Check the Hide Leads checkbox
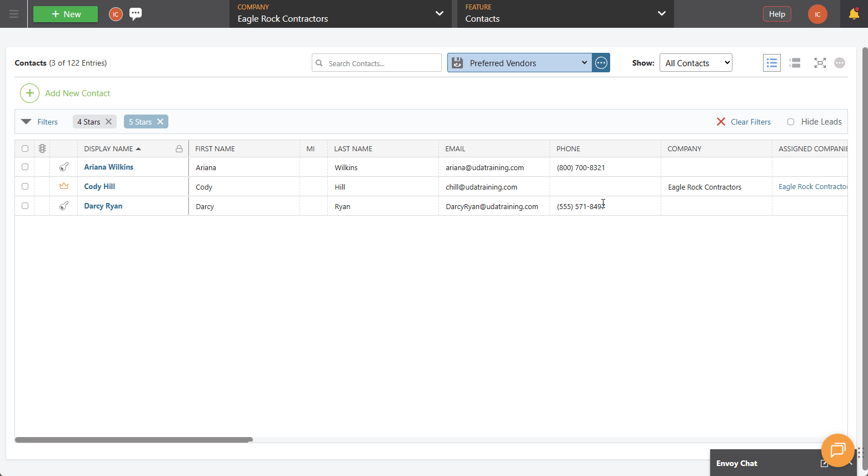The width and height of the screenshot is (868, 476). pos(791,122)
